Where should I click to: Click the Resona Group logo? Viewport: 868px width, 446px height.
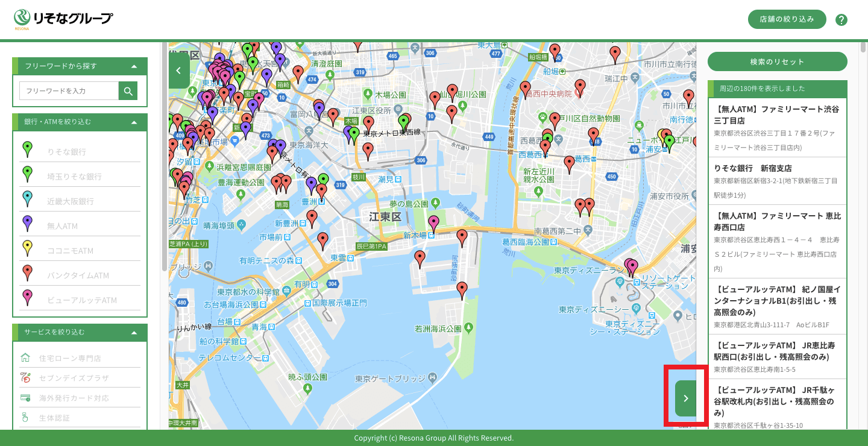(x=63, y=19)
